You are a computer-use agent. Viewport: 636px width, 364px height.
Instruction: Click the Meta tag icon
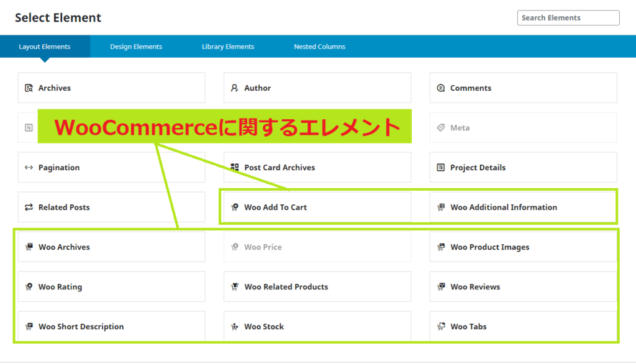440,128
